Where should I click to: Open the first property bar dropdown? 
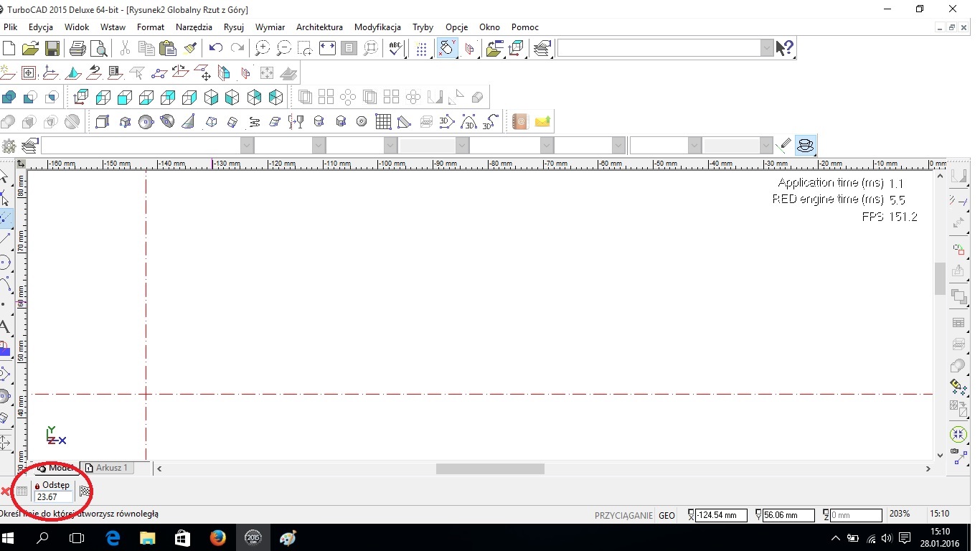[x=247, y=146]
